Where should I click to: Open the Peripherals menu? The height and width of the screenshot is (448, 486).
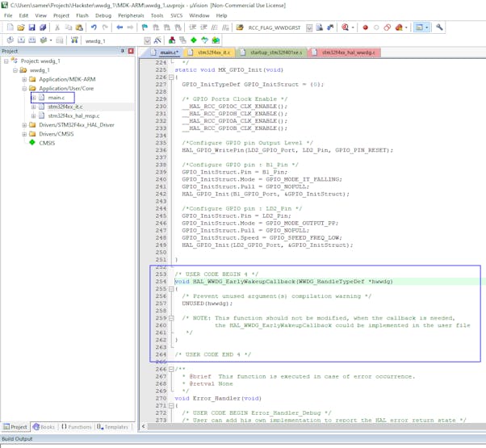click(x=131, y=15)
